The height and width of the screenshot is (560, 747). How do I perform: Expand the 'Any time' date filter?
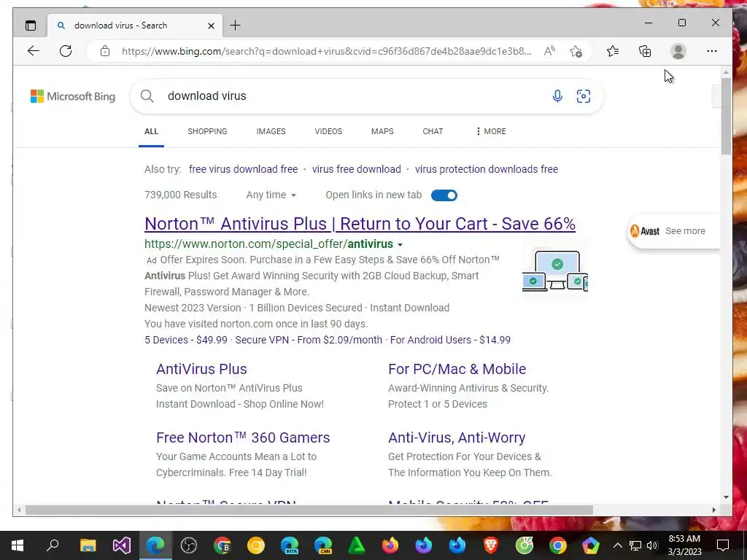pos(271,195)
